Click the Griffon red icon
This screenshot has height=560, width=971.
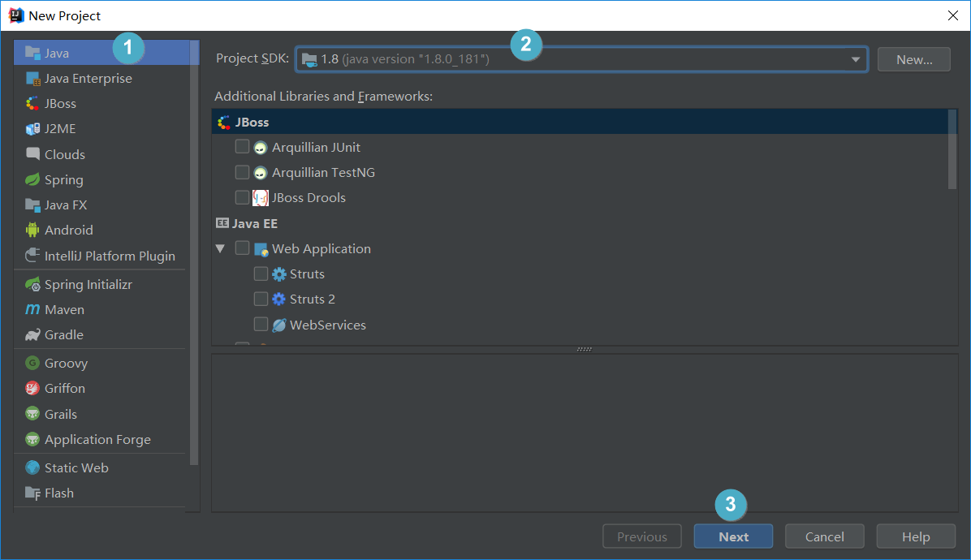pos(32,388)
